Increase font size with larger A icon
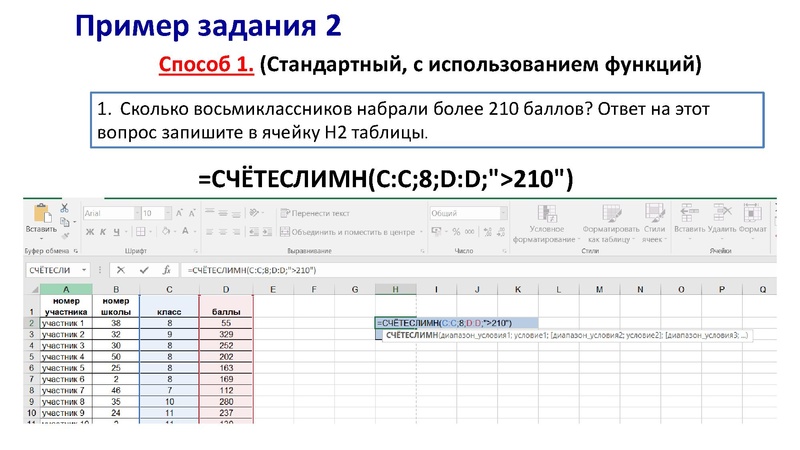Screen dimensions: 800x450 180,213
